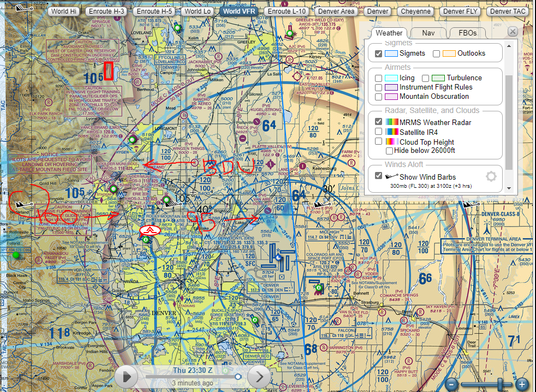Step forward to next weather frame
This screenshot has width=536, height=392.
pyautogui.click(x=259, y=377)
